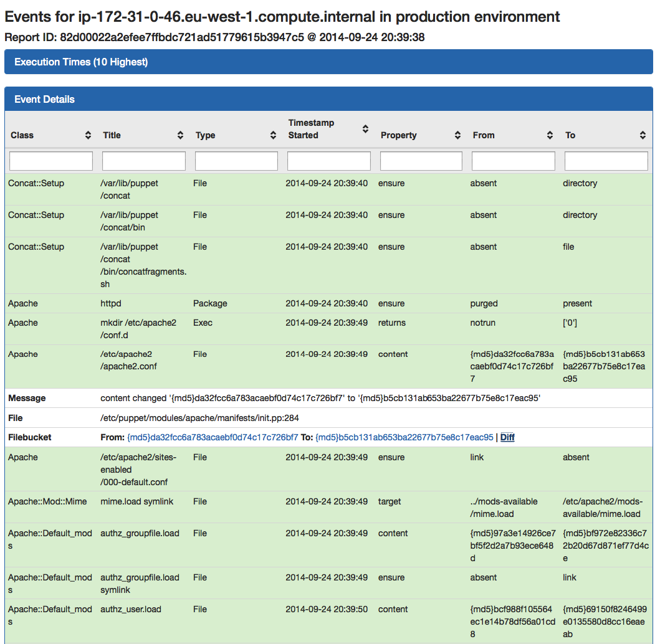The width and height of the screenshot is (655, 644).
Task: Click the notrun value in From column
Action: (x=482, y=323)
